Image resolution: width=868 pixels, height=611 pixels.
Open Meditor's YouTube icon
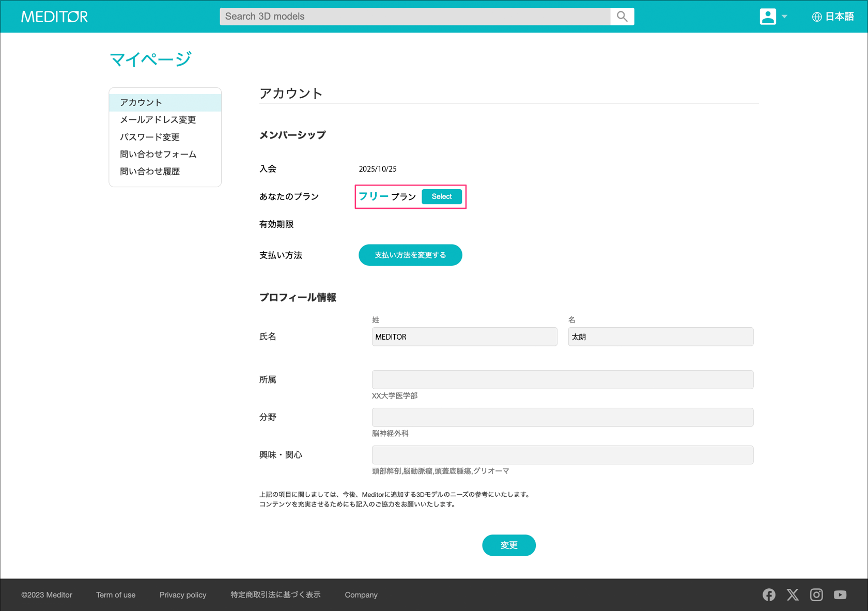tap(840, 595)
